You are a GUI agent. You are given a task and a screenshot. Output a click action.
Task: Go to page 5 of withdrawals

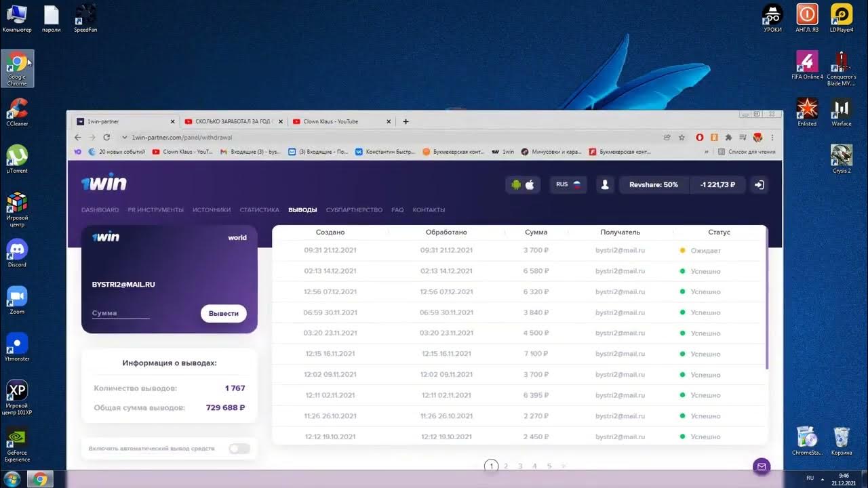pyautogui.click(x=549, y=466)
